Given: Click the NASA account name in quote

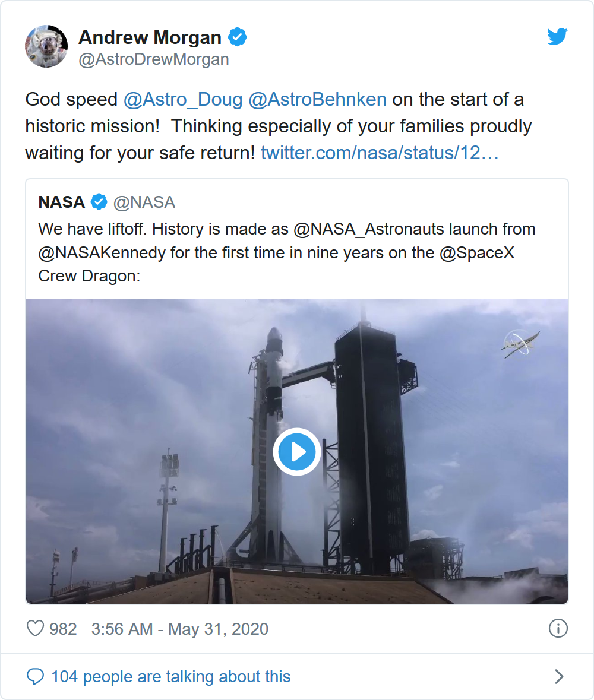Looking at the screenshot, I should coord(62,202).
